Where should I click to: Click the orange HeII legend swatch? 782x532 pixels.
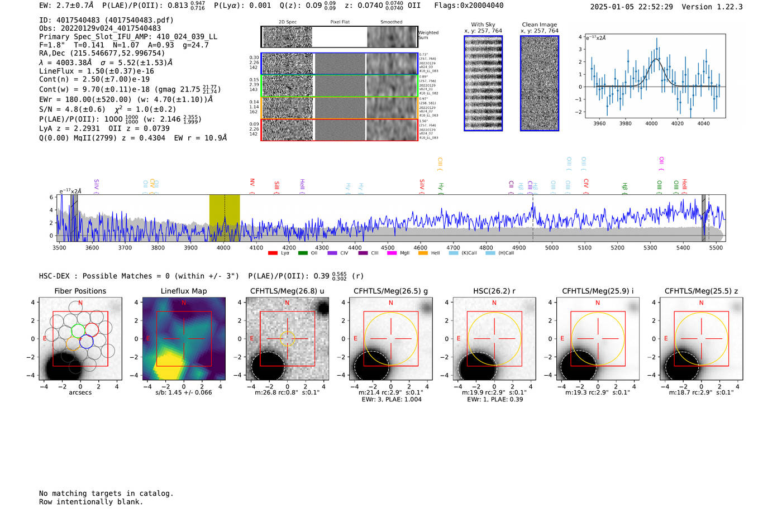point(423,253)
